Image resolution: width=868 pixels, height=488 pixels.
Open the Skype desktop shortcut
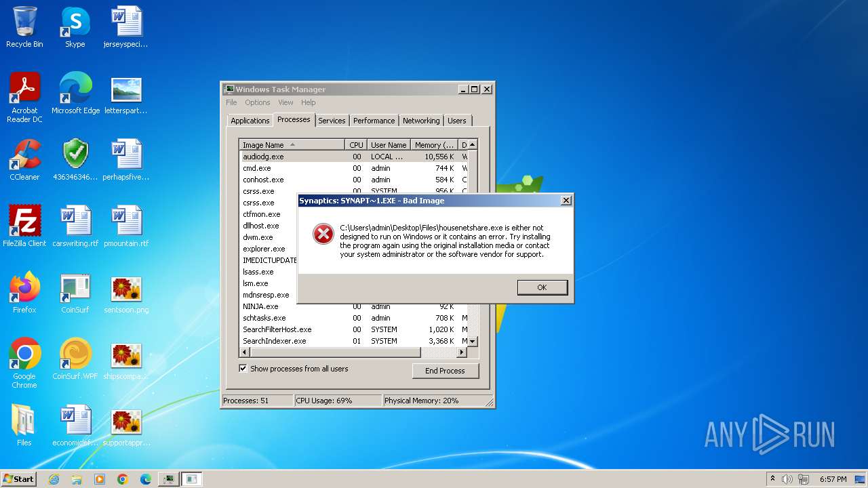[x=75, y=27]
